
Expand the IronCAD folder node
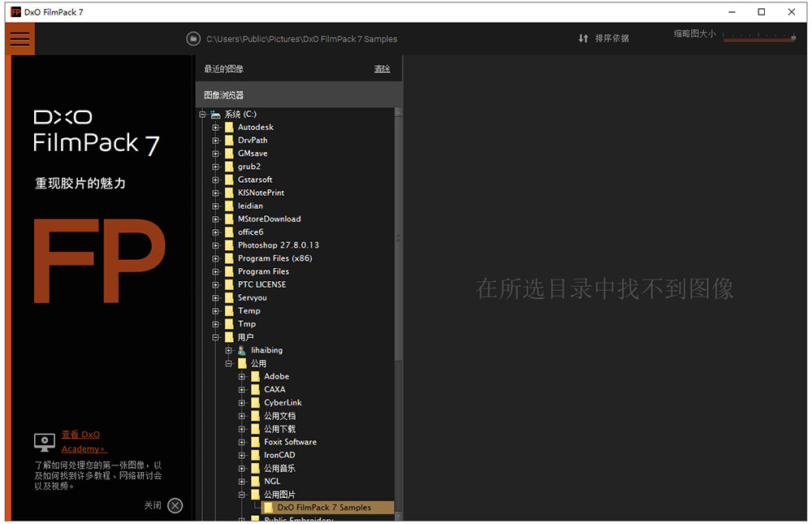[242, 455]
